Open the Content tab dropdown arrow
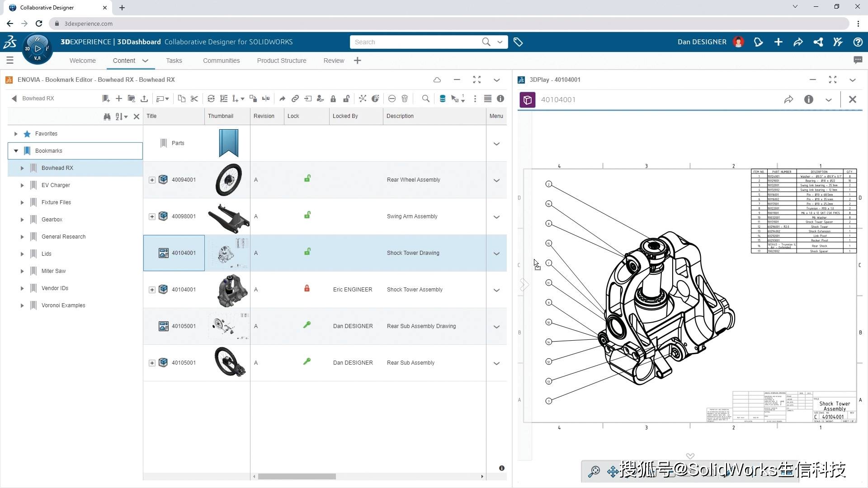This screenshot has height=488, width=868. pyautogui.click(x=145, y=61)
